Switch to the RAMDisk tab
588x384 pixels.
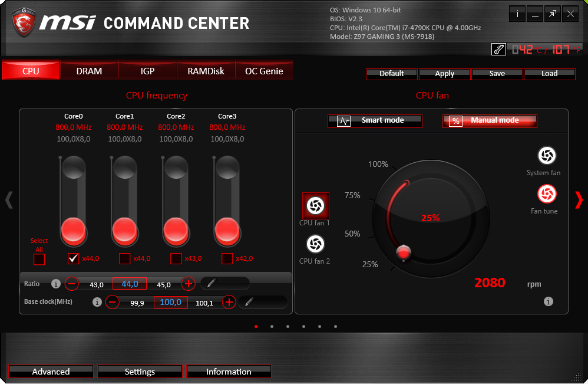pos(206,71)
